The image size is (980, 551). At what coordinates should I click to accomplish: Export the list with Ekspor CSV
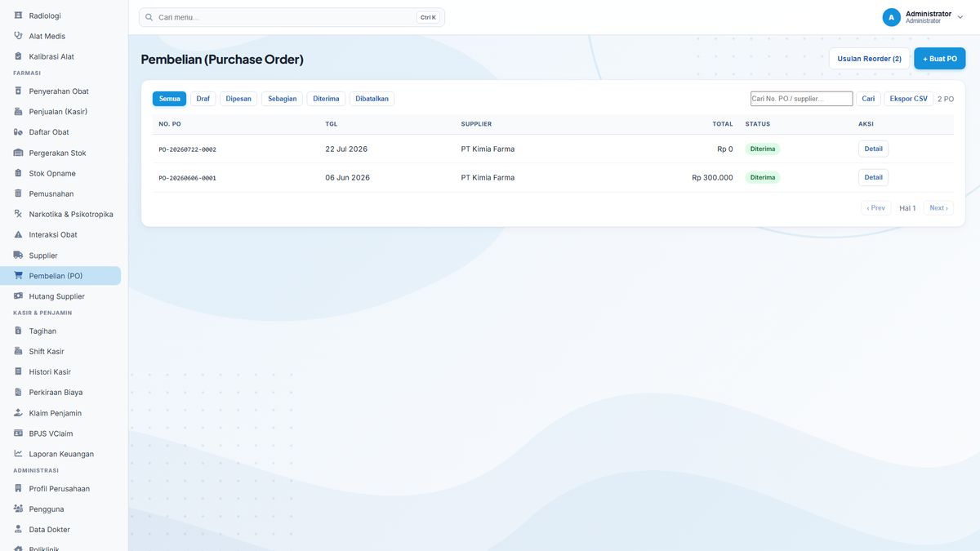tap(909, 99)
